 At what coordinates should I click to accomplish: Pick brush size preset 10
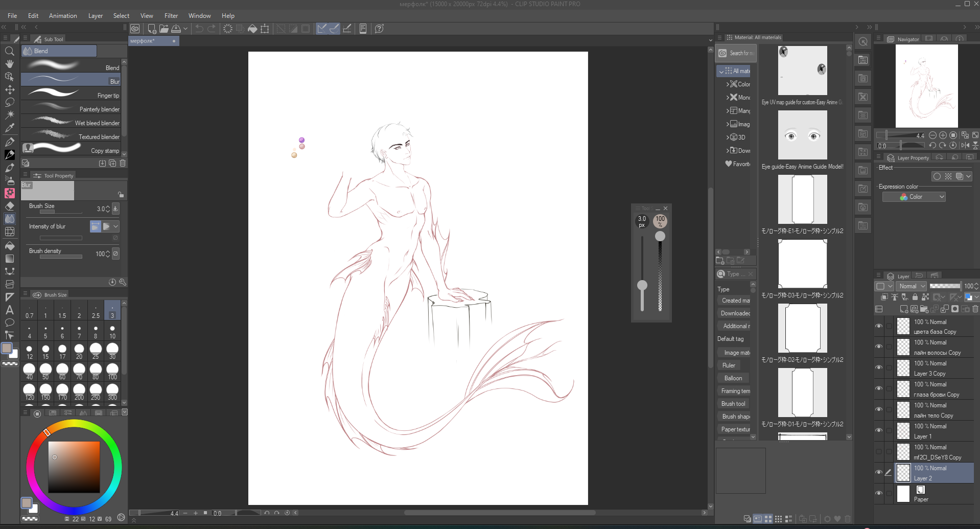112,332
